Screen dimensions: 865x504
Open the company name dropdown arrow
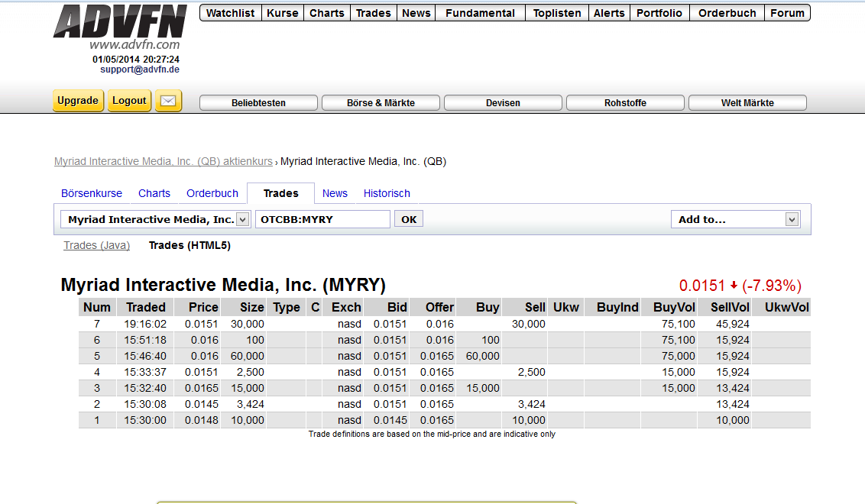tap(242, 219)
